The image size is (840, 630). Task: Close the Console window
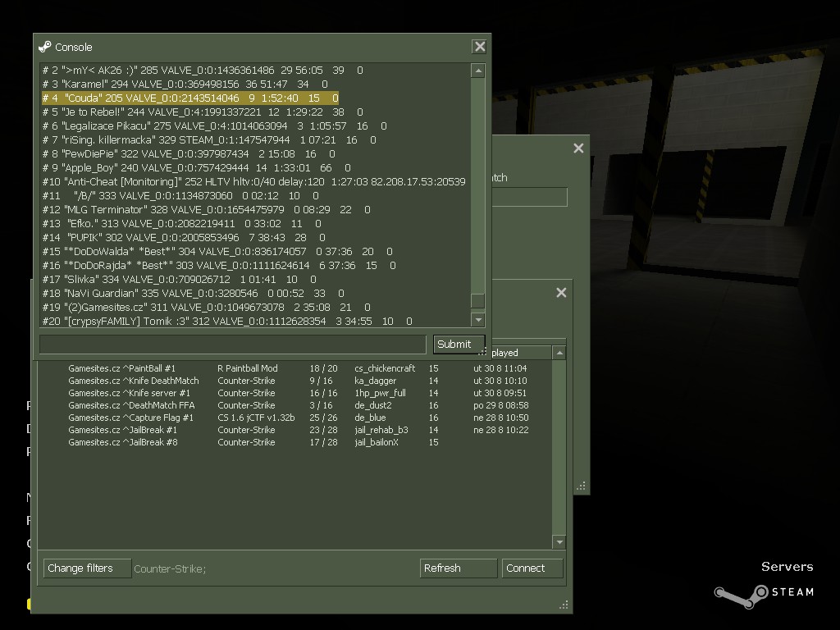[479, 47]
